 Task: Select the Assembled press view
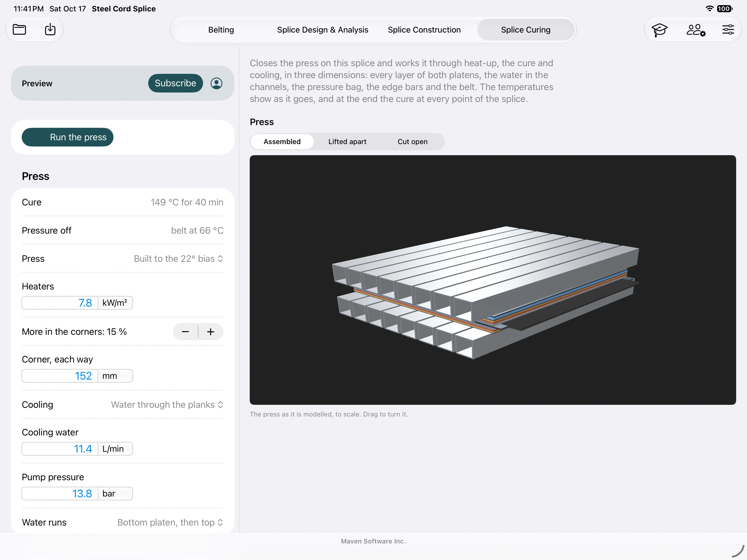pos(282,142)
